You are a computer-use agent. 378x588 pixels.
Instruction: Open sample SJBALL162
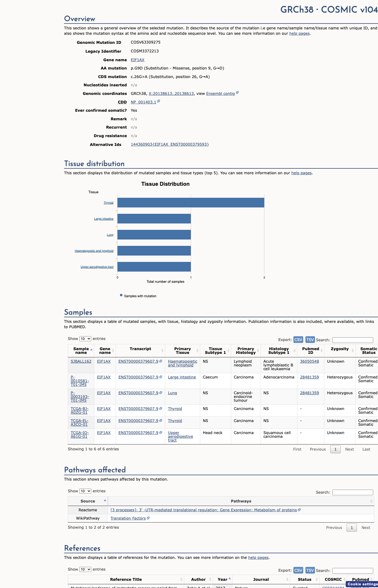81,361
